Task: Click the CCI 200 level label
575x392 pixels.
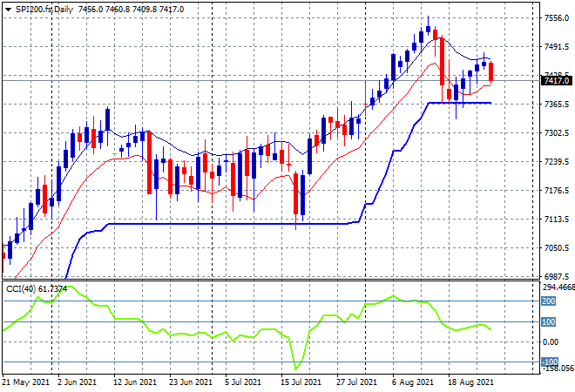Action: (549, 301)
